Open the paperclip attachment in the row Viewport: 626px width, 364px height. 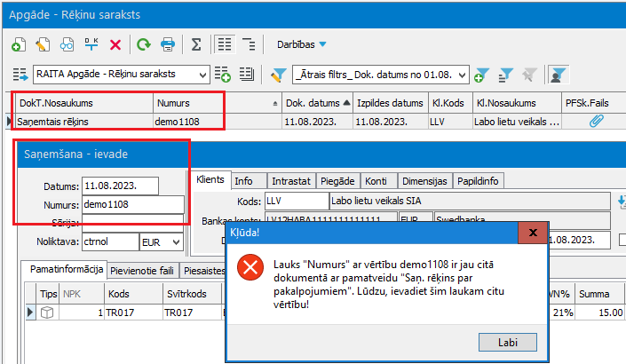(x=596, y=121)
